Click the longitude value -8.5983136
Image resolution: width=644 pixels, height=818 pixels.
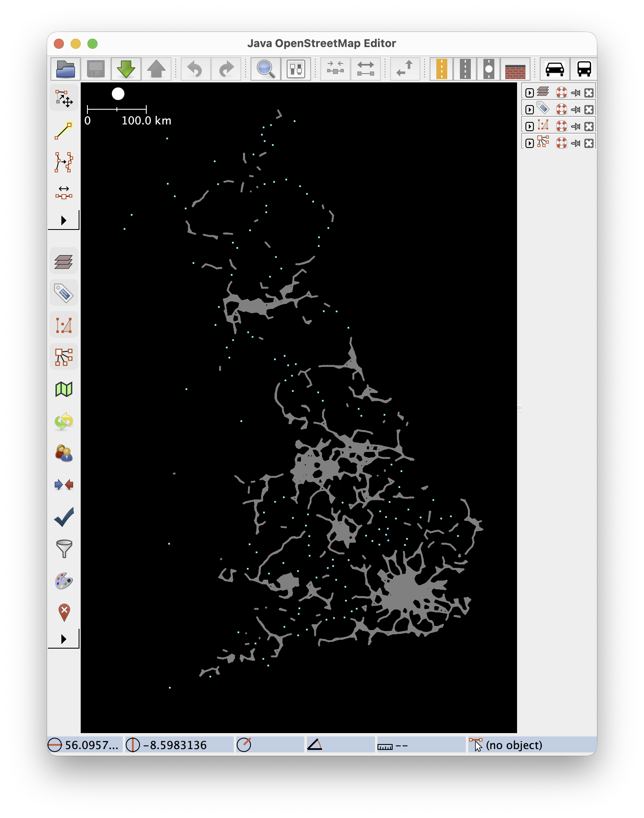[x=175, y=745]
